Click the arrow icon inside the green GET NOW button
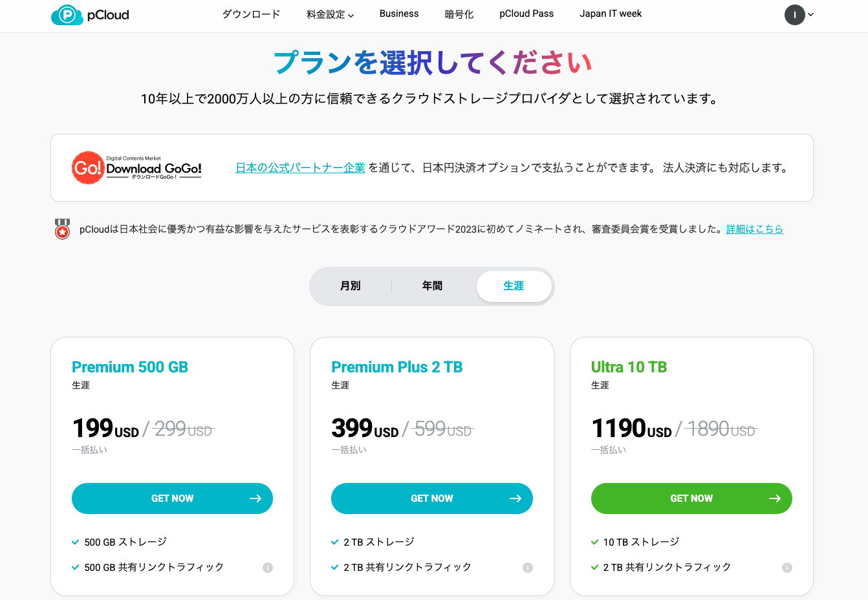 tap(775, 498)
